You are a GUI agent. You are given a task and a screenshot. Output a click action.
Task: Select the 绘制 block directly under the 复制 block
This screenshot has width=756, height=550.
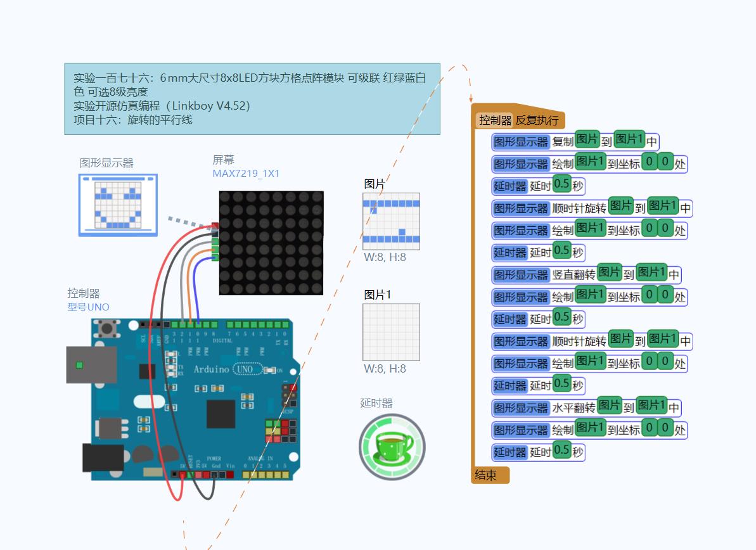(x=589, y=163)
